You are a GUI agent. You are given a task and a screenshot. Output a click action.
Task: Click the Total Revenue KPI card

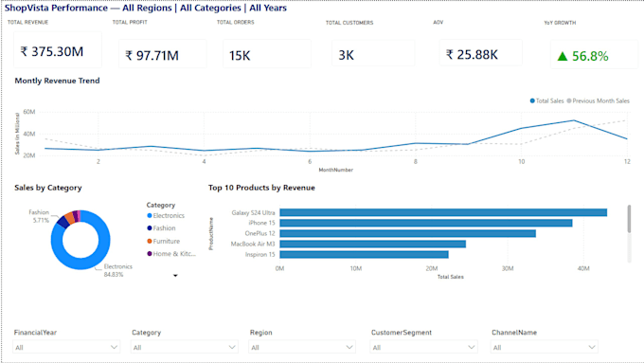58,49
